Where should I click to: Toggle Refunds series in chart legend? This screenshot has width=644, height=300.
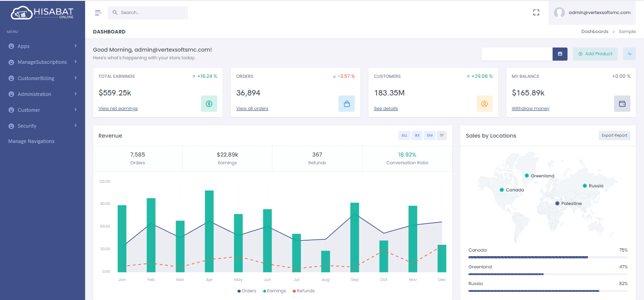(304, 291)
